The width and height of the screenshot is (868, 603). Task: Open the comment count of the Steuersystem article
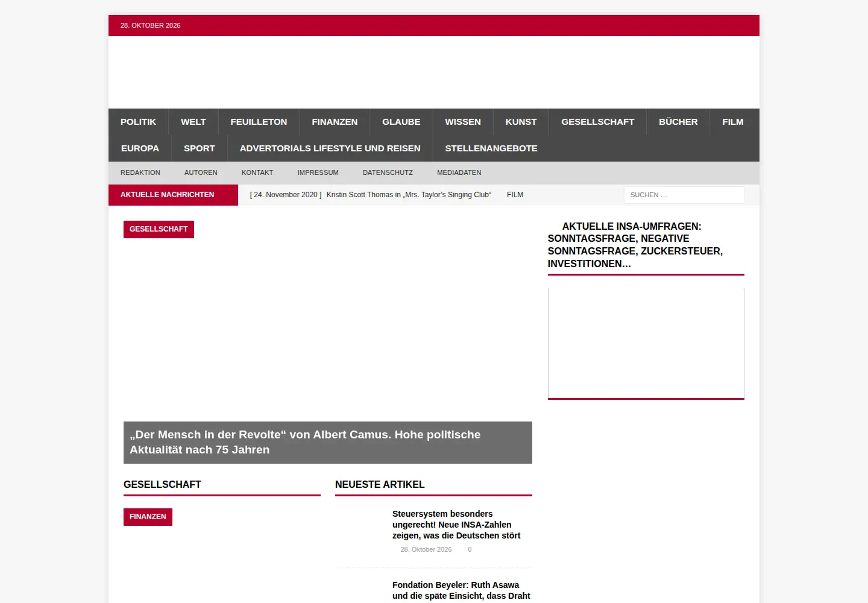coord(470,549)
